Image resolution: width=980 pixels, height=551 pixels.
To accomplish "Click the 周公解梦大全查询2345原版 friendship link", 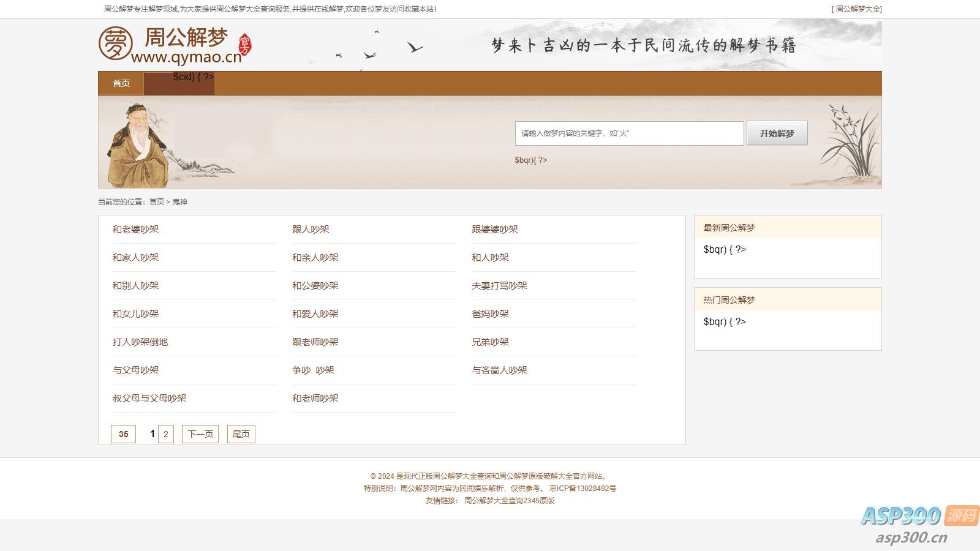I will (509, 500).
